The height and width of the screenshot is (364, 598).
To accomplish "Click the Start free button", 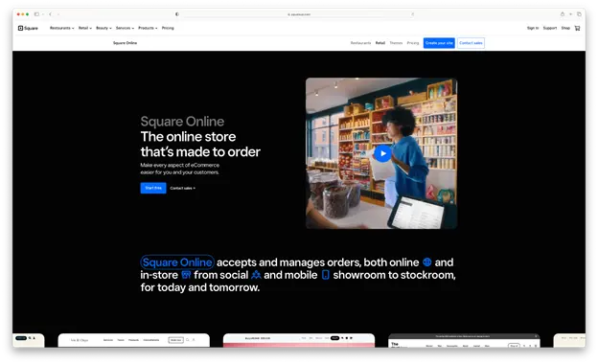I will click(153, 188).
